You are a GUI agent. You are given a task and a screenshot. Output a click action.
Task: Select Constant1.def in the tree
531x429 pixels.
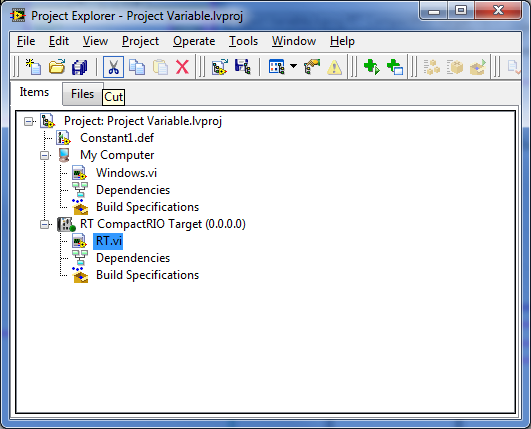[117, 138]
